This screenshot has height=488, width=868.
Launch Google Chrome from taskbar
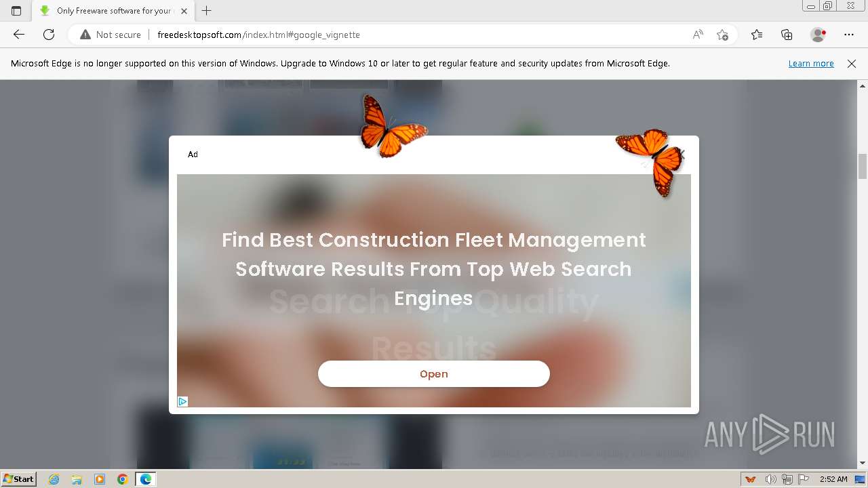[x=122, y=479]
